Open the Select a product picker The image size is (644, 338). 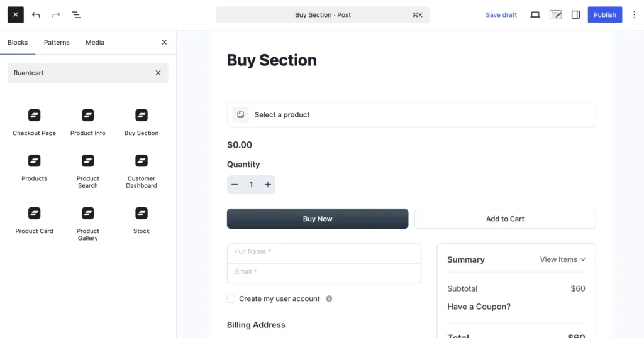411,115
